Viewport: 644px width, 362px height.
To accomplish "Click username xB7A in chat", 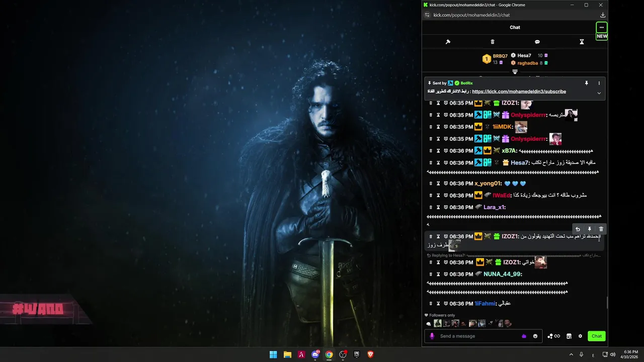I will coord(509,151).
